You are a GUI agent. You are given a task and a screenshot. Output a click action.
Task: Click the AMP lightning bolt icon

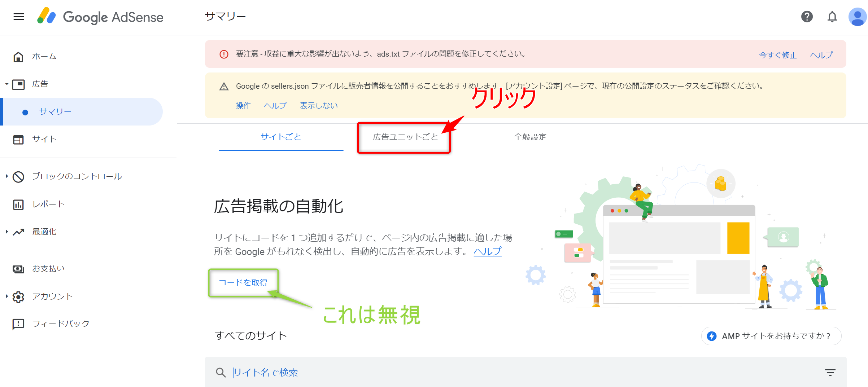click(712, 336)
